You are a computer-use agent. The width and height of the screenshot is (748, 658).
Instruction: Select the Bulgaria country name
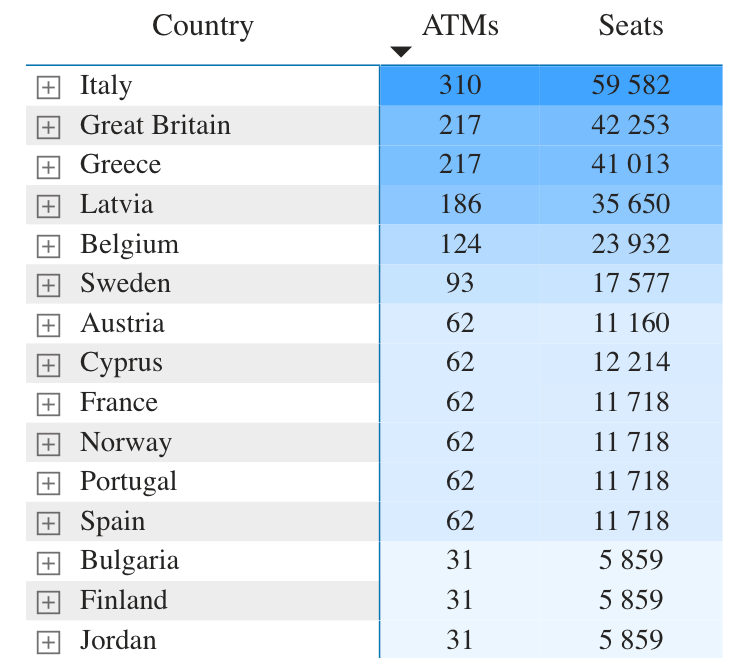click(129, 561)
